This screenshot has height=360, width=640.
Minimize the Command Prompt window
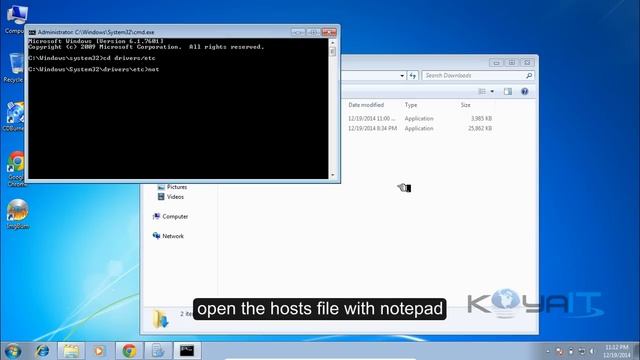[298, 32]
